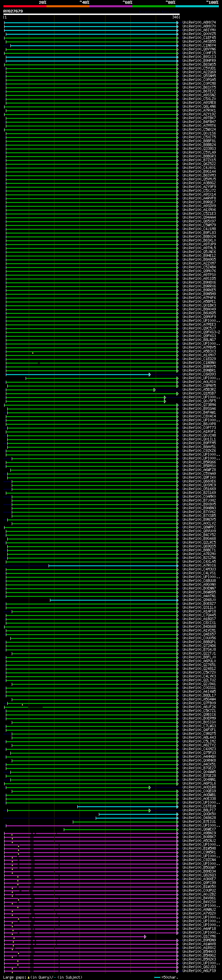Select label UniRef100_Q1CYM6
Viewport: 222px width, 980px height.
pyautogui.click(x=199, y=937)
